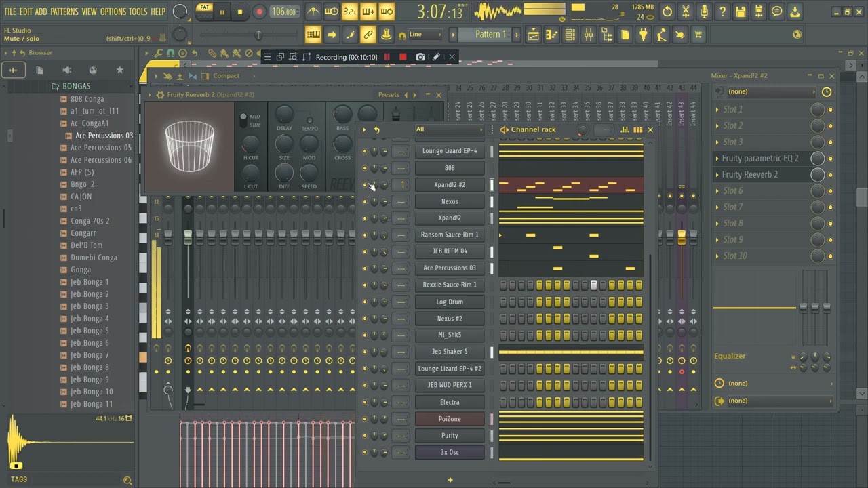This screenshot has height=488, width=868.
Task: Toggle the link/multilink controllers icon
Action: pyautogui.click(x=368, y=35)
